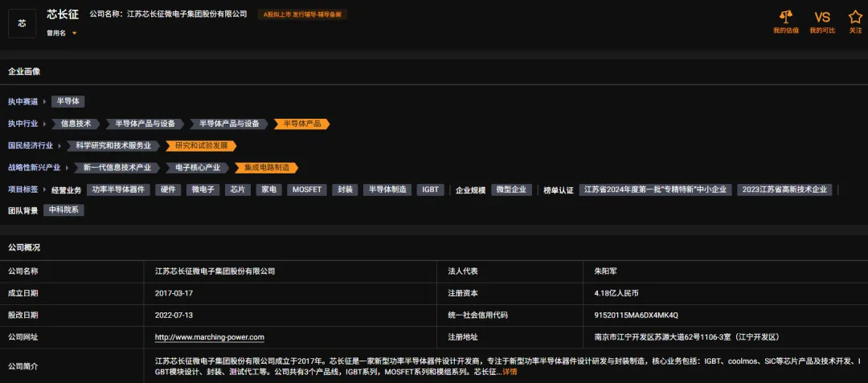Click the 硬件 tag

point(168,189)
